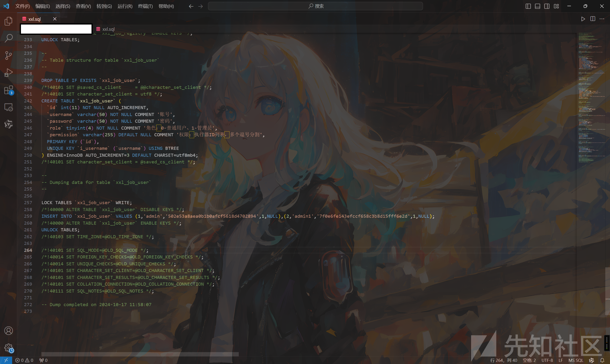Click the minimap code overview
The height and width of the screenshot is (364, 610).
tap(591, 97)
